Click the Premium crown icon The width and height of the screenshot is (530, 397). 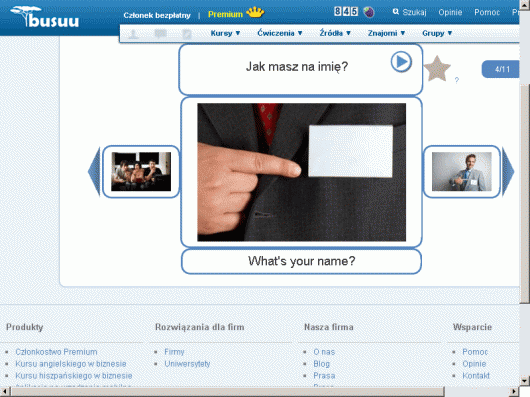point(255,13)
